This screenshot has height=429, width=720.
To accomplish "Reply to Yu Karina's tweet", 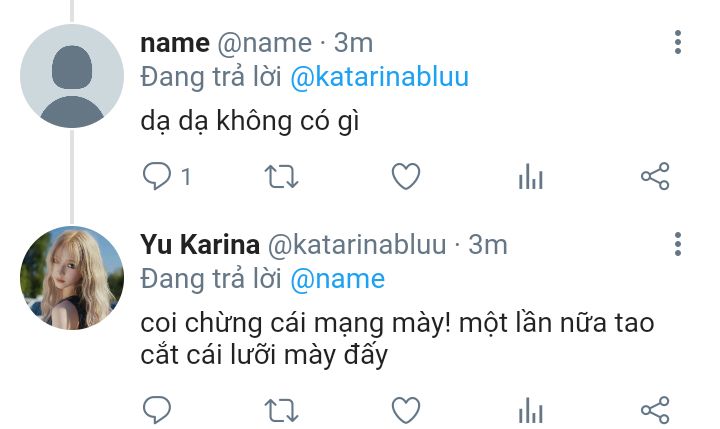I will 157,410.
